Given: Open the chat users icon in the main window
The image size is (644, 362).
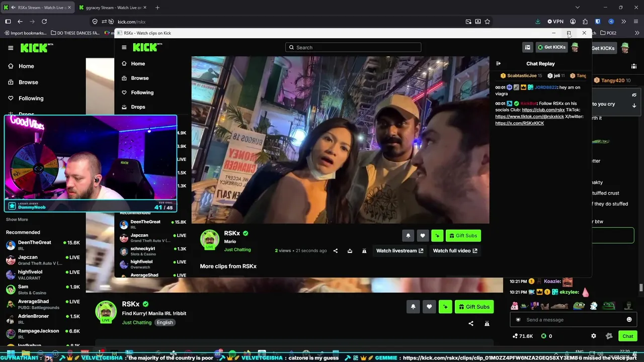Looking at the screenshot, I should point(634,66).
